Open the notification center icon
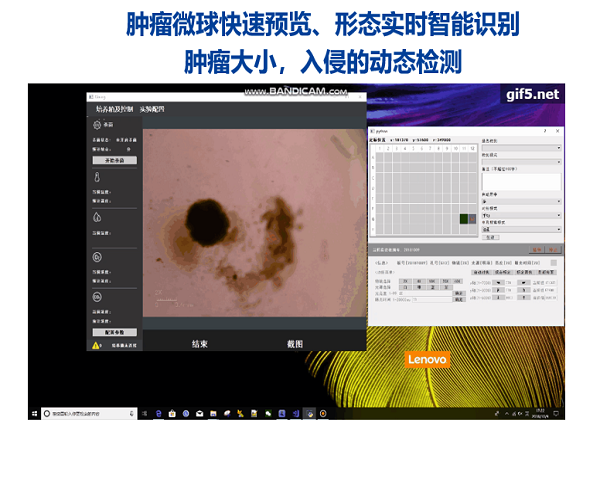The height and width of the screenshot is (480, 600). tap(556, 413)
